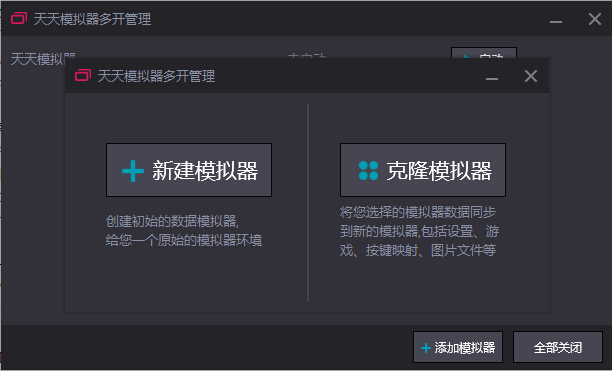Image resolution: width=612 pixels, height=371 pixels.
Task: Click the pink logo in the dialog title bar
Action: tap(83, 75)
